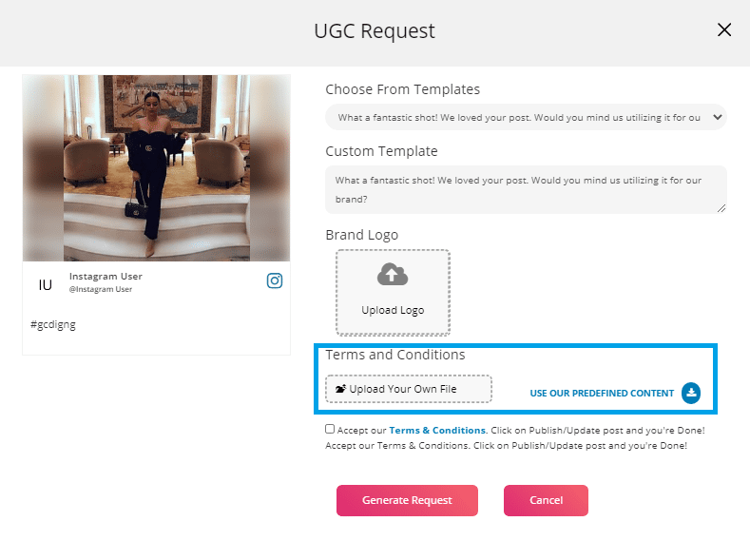750x560 pixels.
Task: Click the Instagram post photo thumbnail
Action: point(157,168)
